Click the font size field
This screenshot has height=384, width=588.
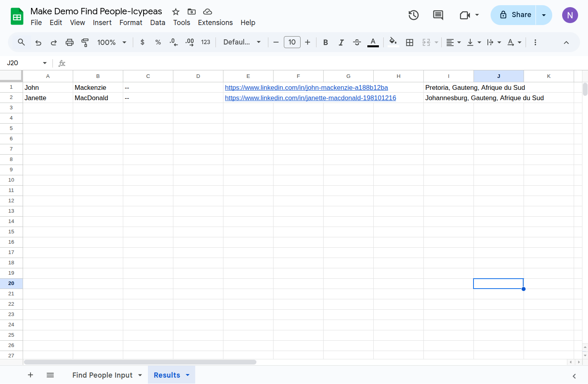click(x=292, y=42)
